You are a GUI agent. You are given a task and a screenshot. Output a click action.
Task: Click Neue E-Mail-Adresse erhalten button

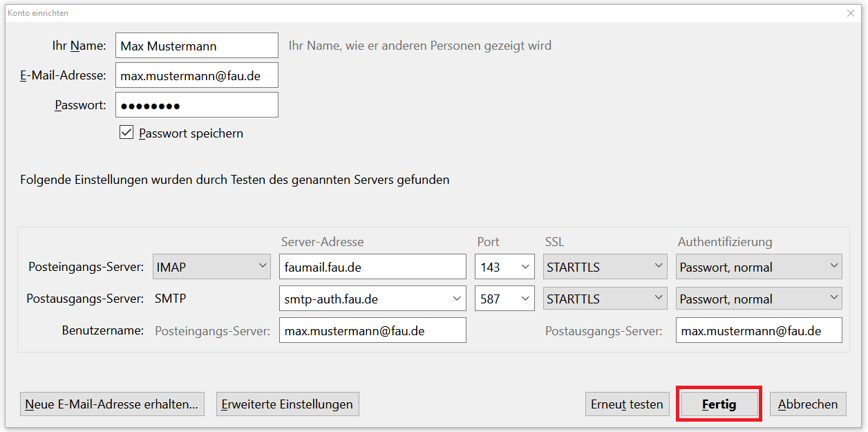[112, 404]
